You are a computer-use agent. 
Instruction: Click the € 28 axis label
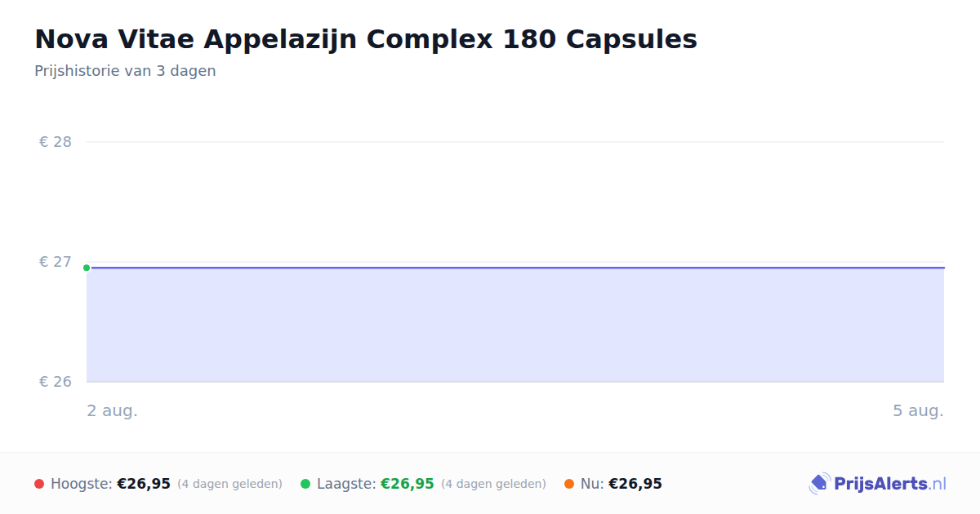(x=56, y=142)
